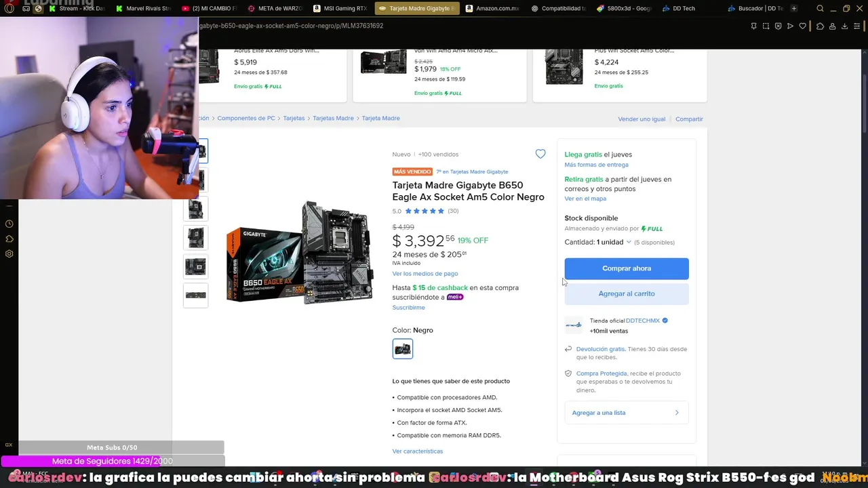This screenshot has width=868, height=488.
Task: Switch to Buscador DD Tech tab
Action: 755,9
